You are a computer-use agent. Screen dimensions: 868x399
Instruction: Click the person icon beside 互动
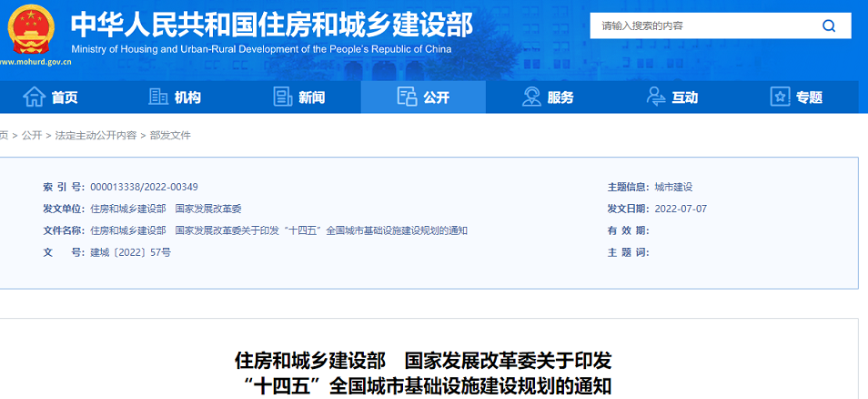[x=656, y=97]
